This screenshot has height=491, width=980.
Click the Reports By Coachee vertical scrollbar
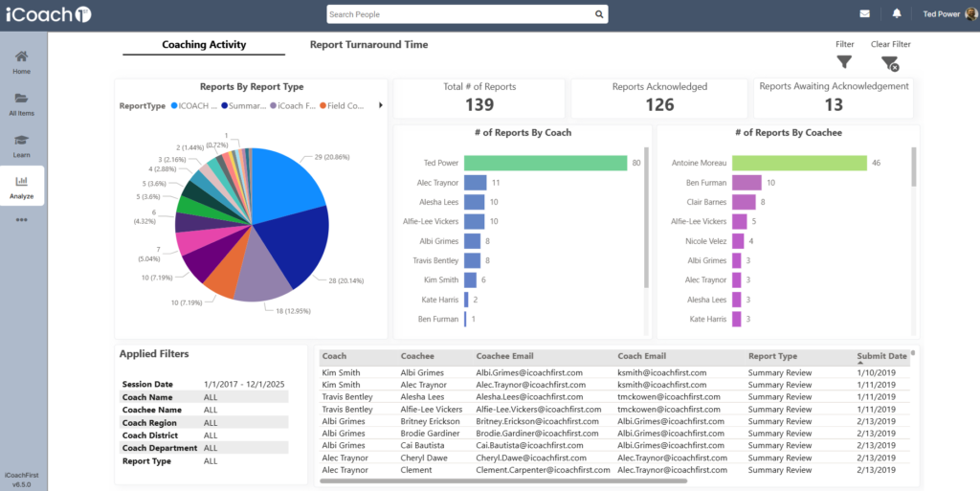coord(914,168)
